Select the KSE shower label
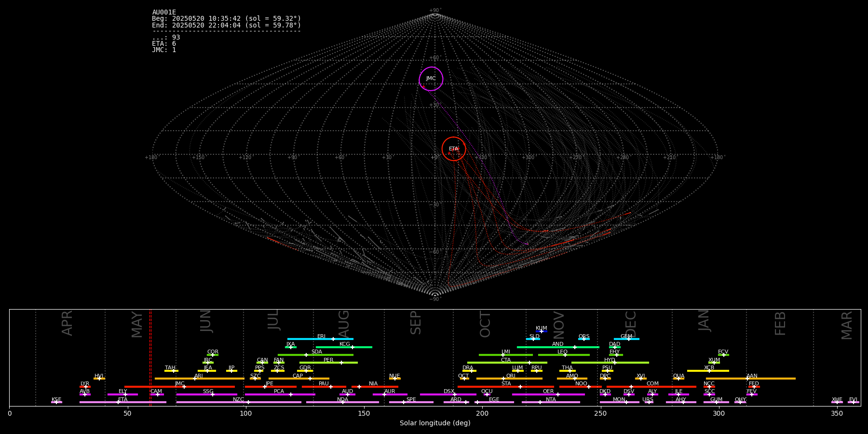 tap(56, 400)
